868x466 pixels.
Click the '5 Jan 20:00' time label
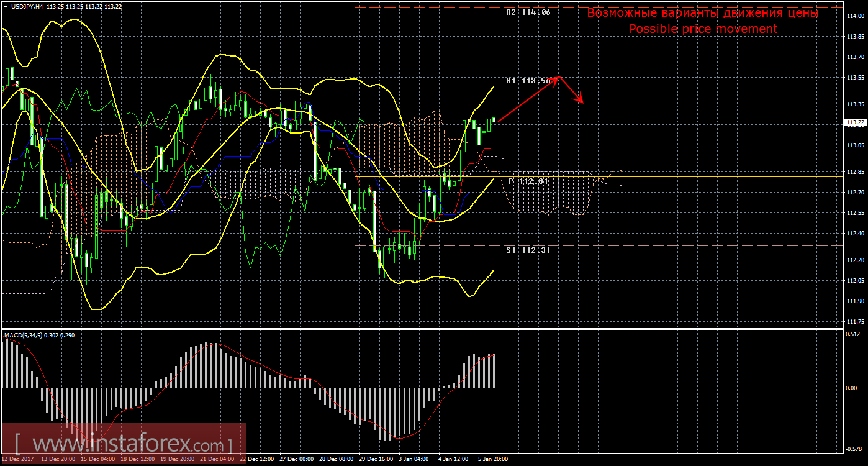[x=493, y=459]
